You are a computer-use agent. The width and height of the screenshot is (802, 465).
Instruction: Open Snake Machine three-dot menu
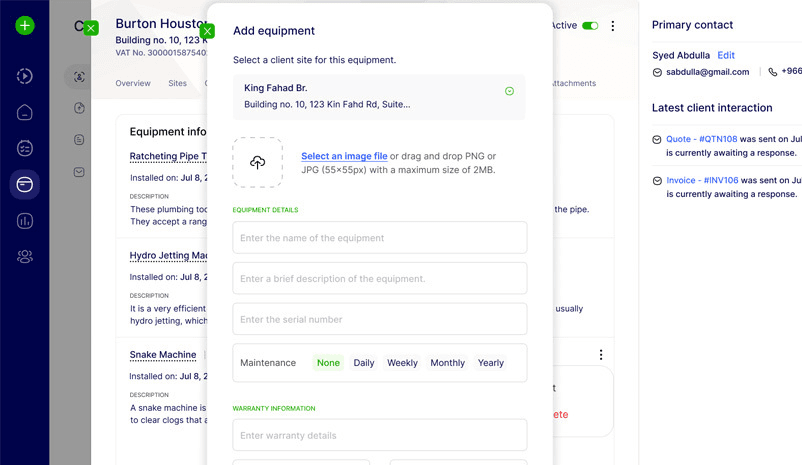coord(600,355)
